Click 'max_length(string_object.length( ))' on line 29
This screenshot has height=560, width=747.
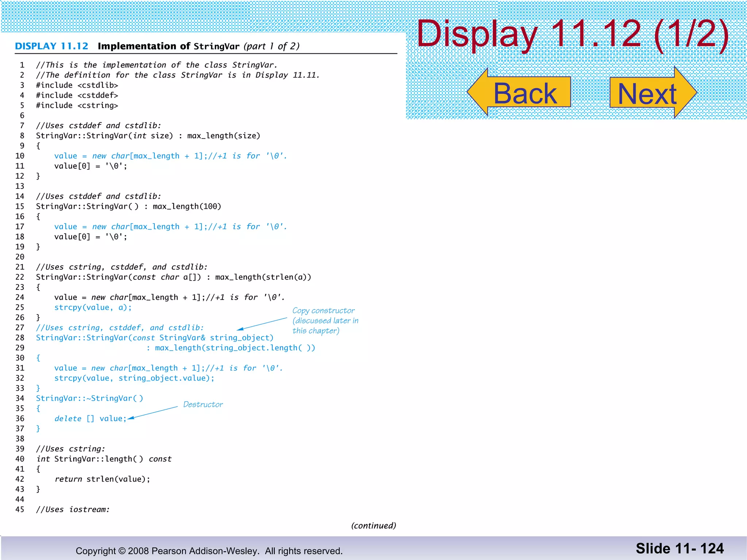[x=235, y=348]
